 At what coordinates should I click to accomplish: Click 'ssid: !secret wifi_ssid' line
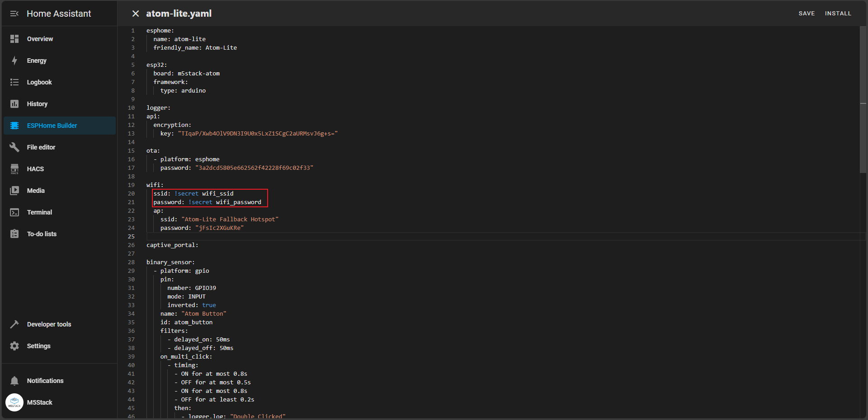pos(193,193)
